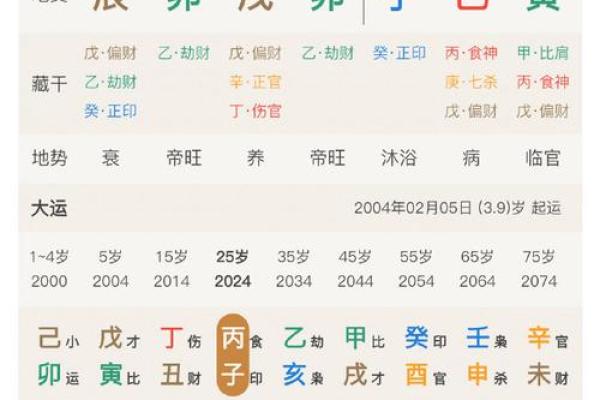Viewport: 600px width, 400px height.
Task: Click the 沐浴 value in 地势 row
Action: tap(399, 158)
